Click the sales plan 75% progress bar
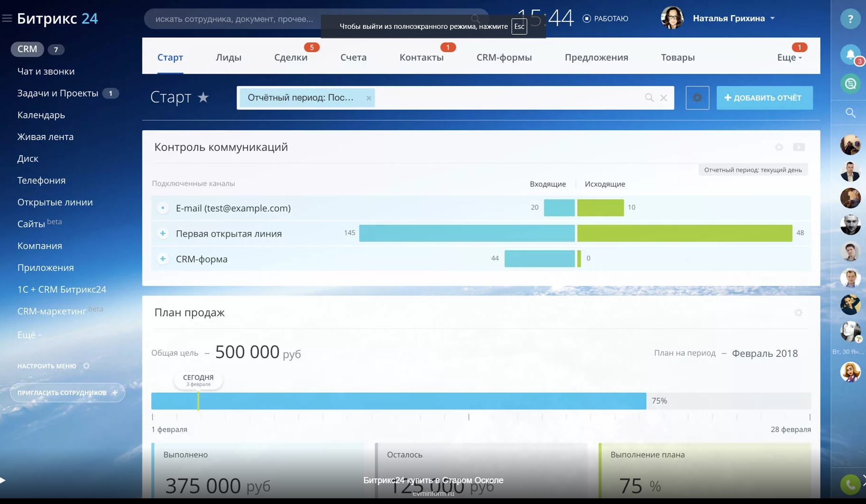The width and height of the screenshot is (866, 504). [398, 401]
